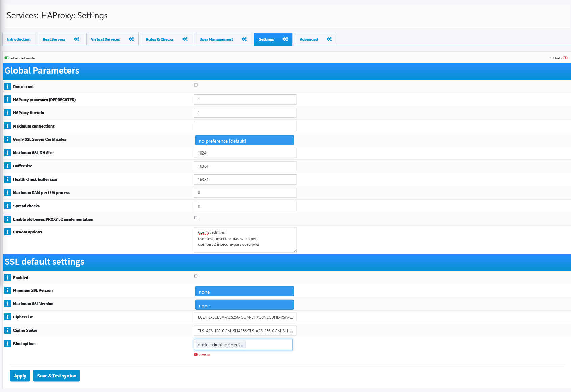Switch to the Virtual Services tab

tap(106, 39)
